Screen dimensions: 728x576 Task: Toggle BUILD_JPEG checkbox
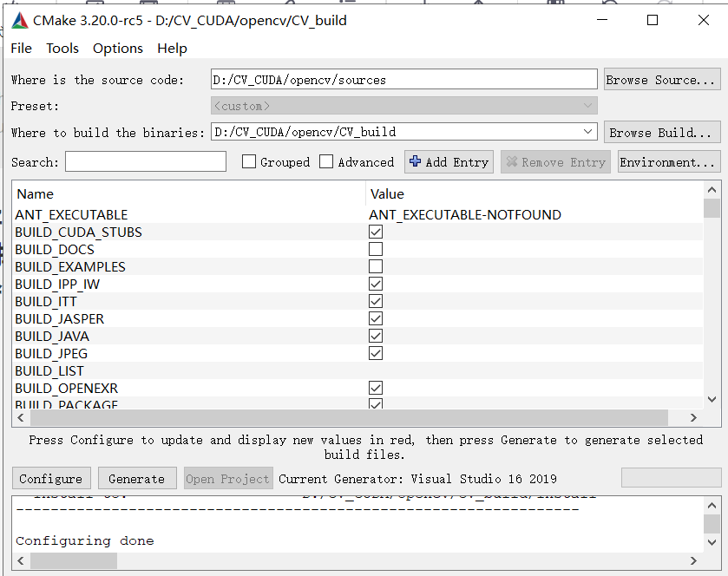pos(376,353)
